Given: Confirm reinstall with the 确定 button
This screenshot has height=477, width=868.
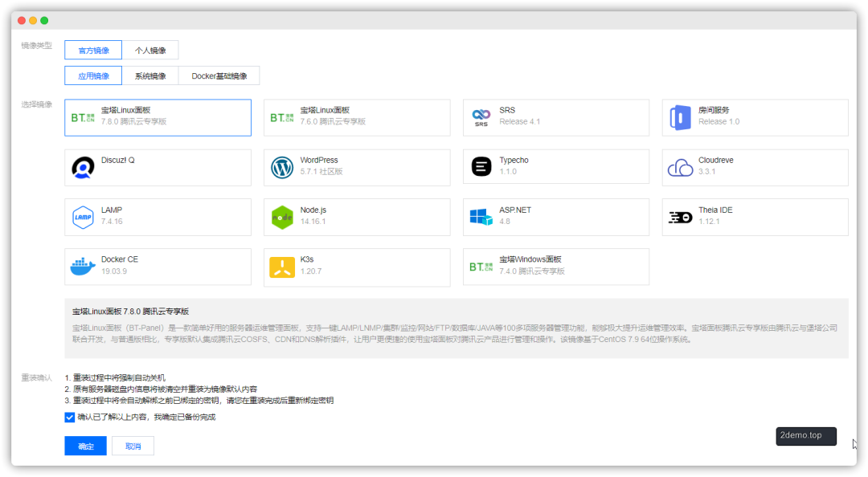Looking at the screenshot, I should [85, 446].
